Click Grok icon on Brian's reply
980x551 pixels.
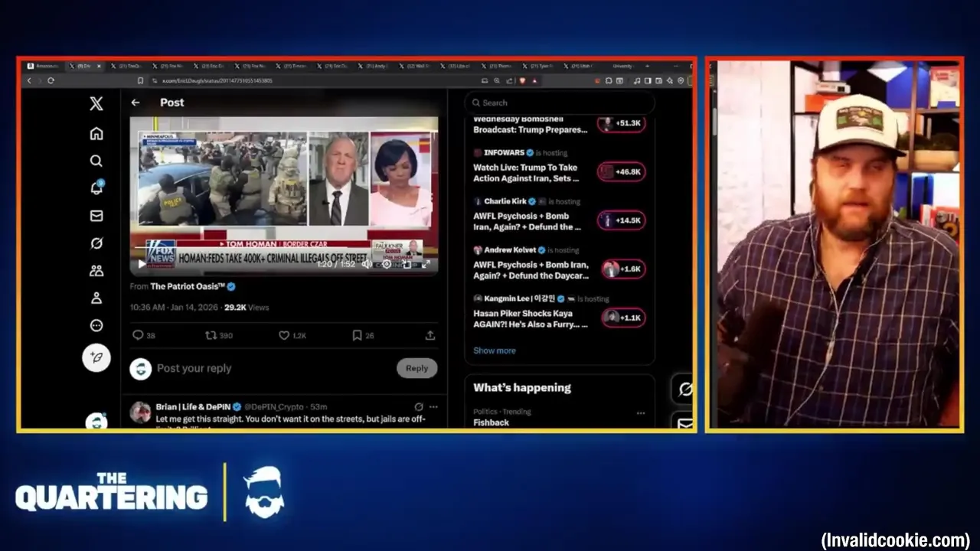coord(419,407)
